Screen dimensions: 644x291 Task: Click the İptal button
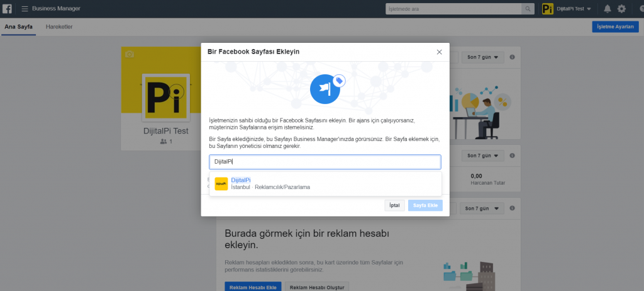(395, 205)
